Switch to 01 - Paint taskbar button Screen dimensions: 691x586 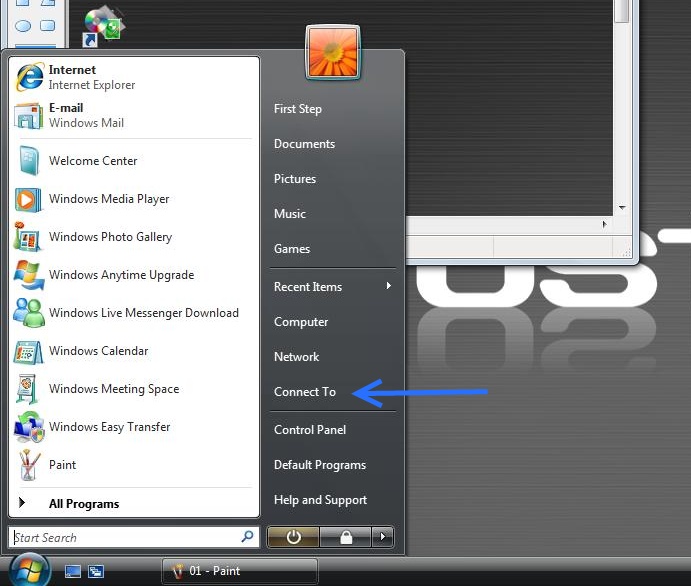(240, 571)
